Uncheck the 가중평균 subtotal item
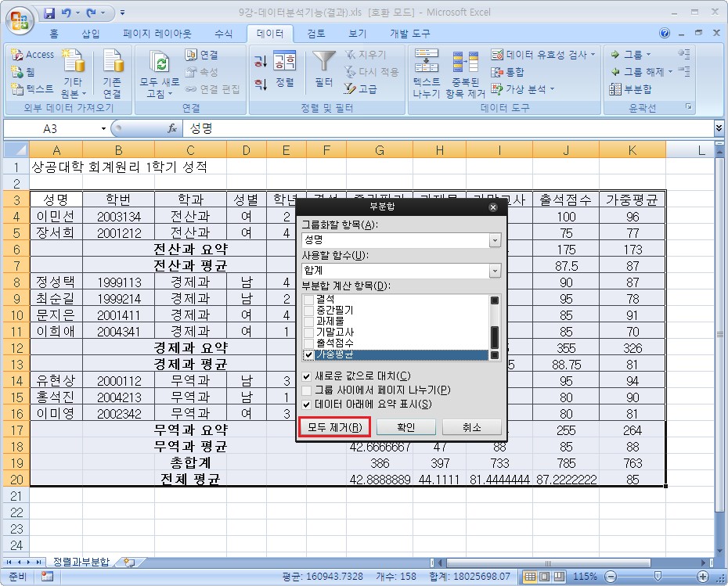The width and height of the screenshot is (728, 586). [308, 355]
